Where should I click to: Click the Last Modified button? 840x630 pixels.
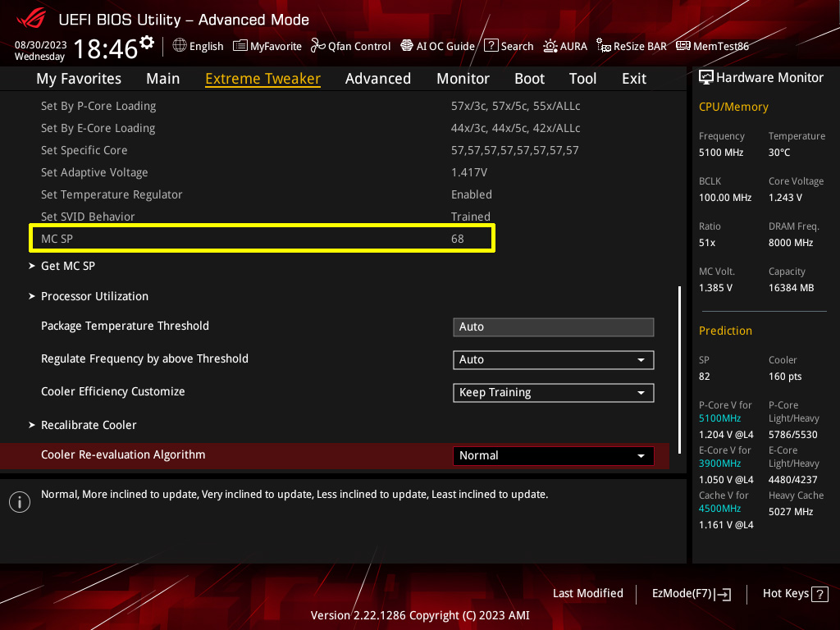click(587, 593)
